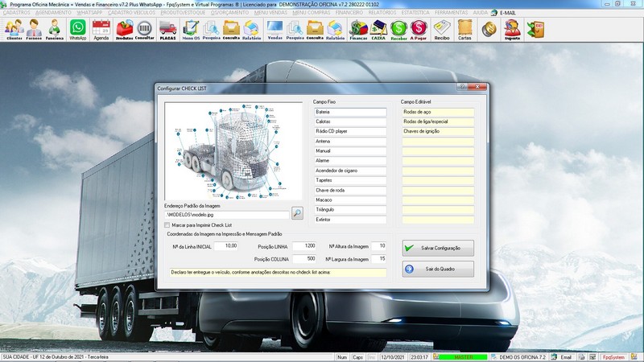
Task: Click the Endereço Padrão da Imagem field
Action: [x=227, y=215]
